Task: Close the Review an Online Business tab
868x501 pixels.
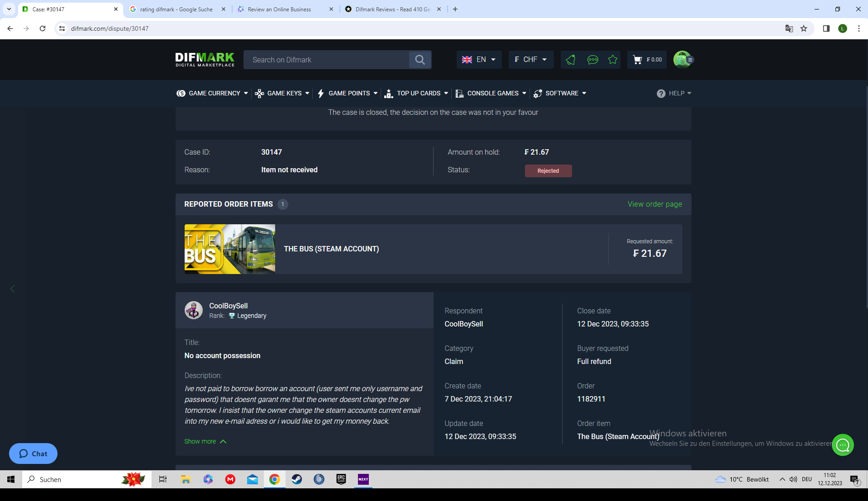Action: (x=331, y=9)
